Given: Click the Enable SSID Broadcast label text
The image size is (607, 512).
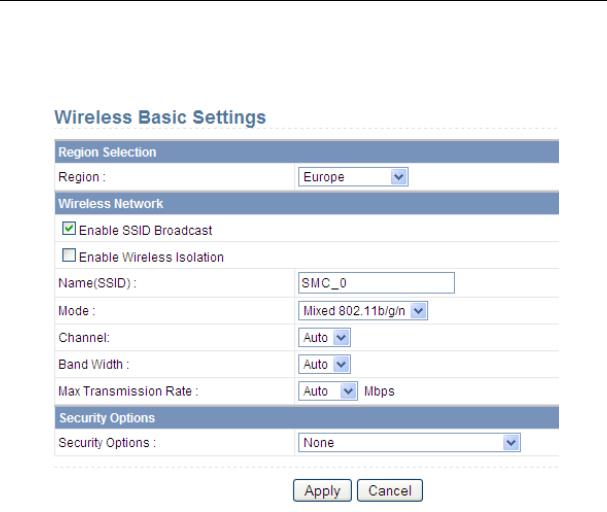Looking at the screenshot, I should (145, 230).
